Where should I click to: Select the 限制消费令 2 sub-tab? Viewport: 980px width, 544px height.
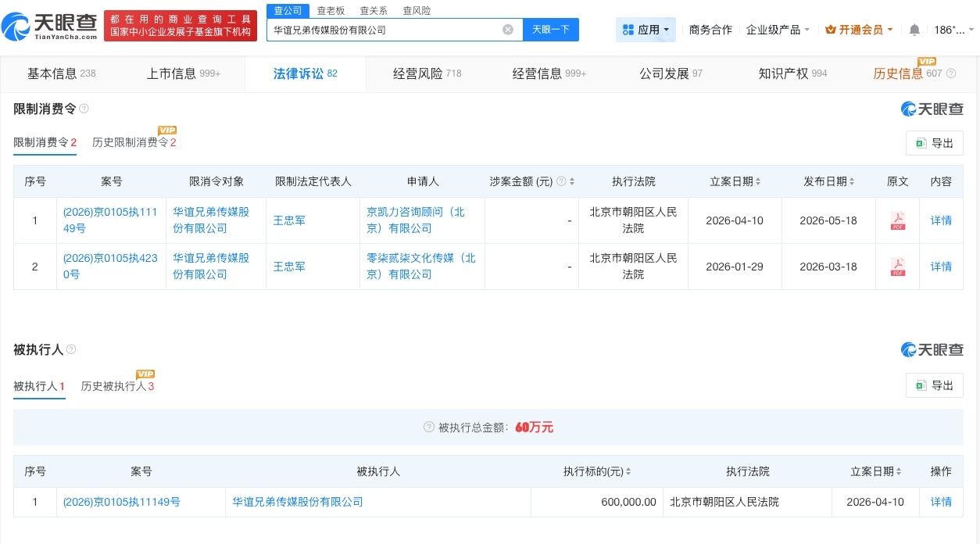[x=45, y=142]
